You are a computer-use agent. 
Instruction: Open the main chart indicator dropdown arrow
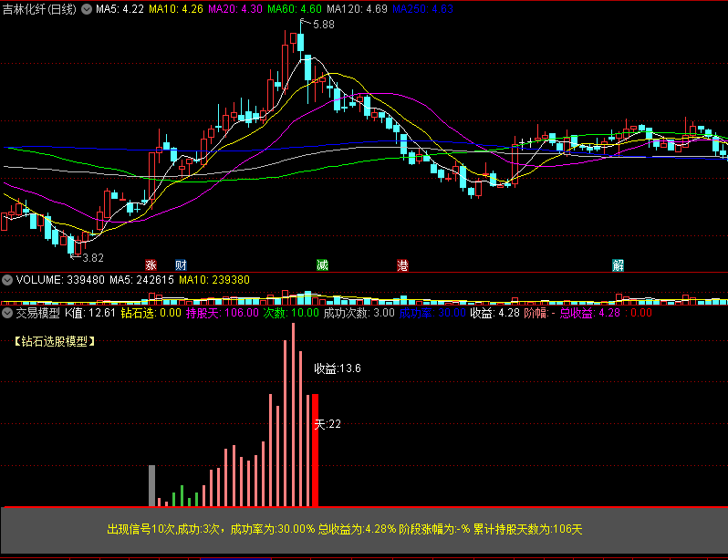(x=87, y=9)
